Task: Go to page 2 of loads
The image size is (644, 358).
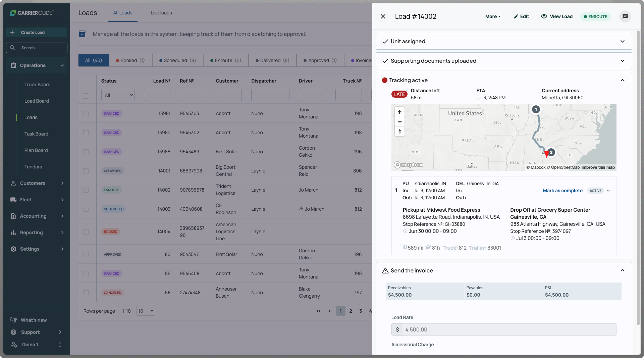Action: tap(351, 311)
